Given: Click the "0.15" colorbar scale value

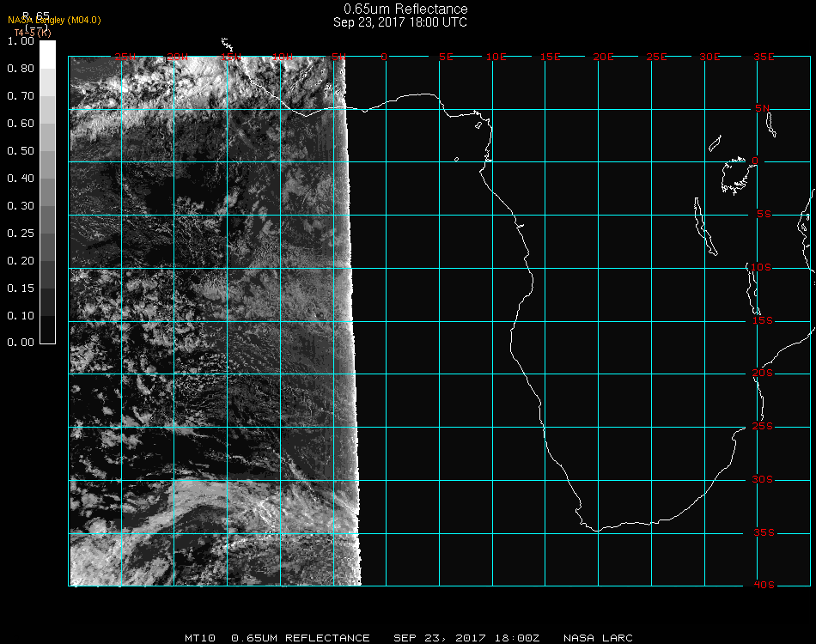Looking at the screenshot, I should (x=21, y=289).
